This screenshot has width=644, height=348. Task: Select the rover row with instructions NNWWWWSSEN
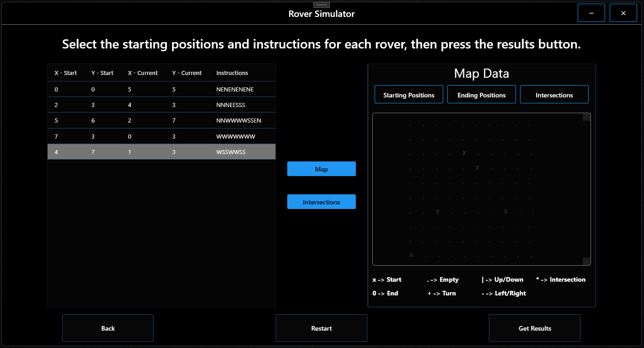pos(161,120)
